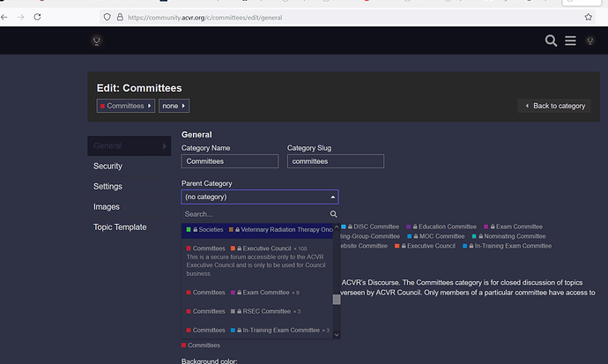Open In-Training Exam Committee subcategory link
Viewport: 608px width, 364px height.
tap(508, 246)
